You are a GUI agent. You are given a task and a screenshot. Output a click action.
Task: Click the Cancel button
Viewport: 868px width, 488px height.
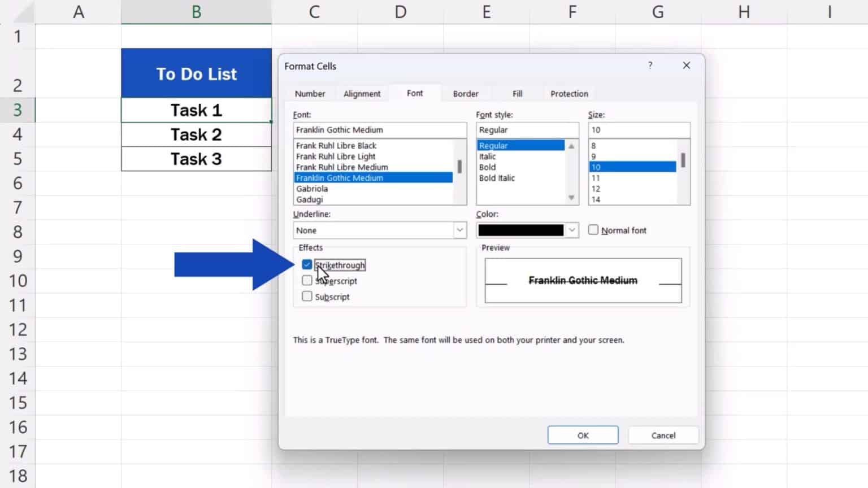click(662, 435)
